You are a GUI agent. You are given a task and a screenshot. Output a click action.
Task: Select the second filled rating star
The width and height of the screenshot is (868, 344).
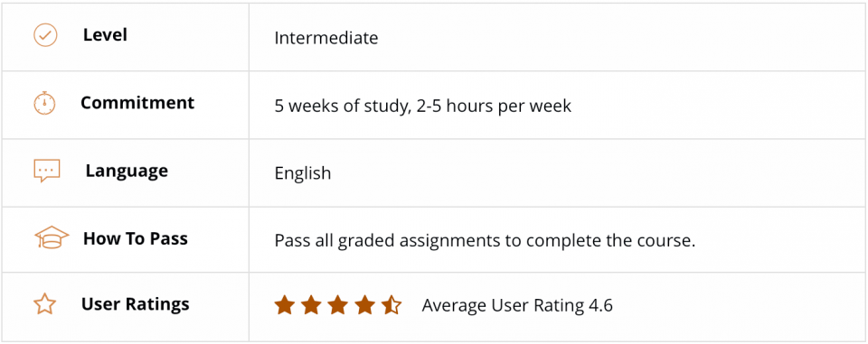coord(311,305)
